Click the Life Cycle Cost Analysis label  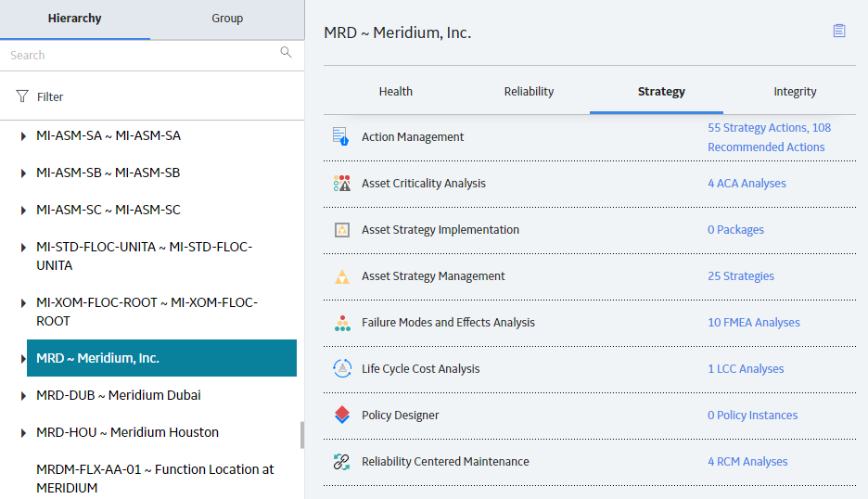click(x=420, y=369)
